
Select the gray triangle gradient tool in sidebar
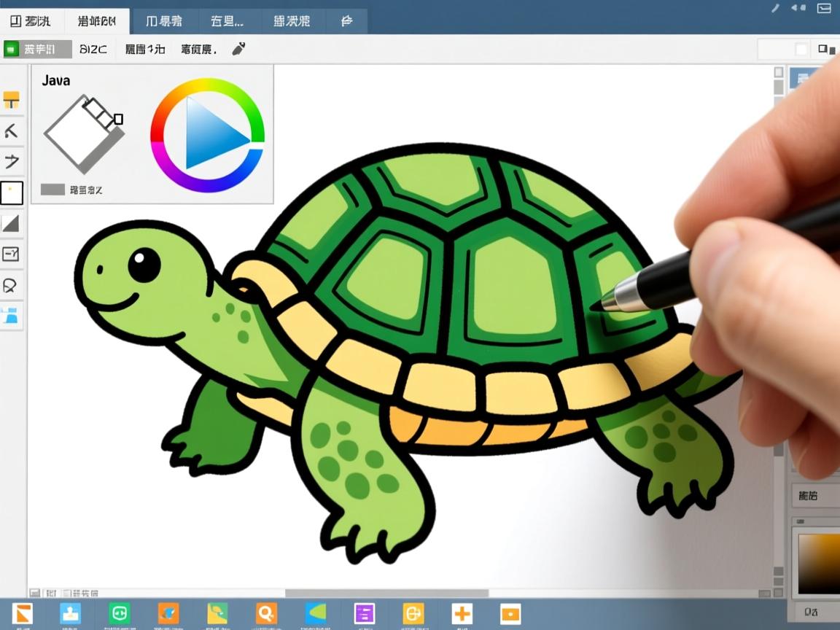pyautogui.click(x=12, y=223)
